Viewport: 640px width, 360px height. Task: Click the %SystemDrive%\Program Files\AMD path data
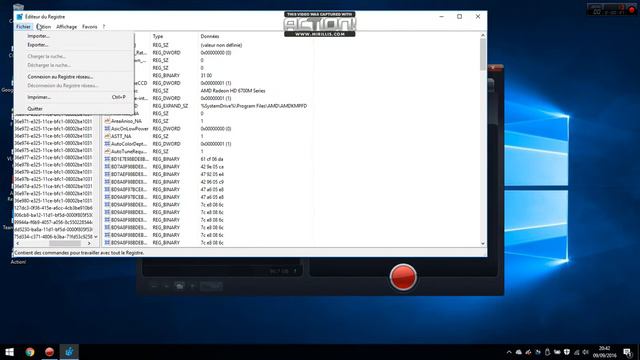click(x=254, y=106)
